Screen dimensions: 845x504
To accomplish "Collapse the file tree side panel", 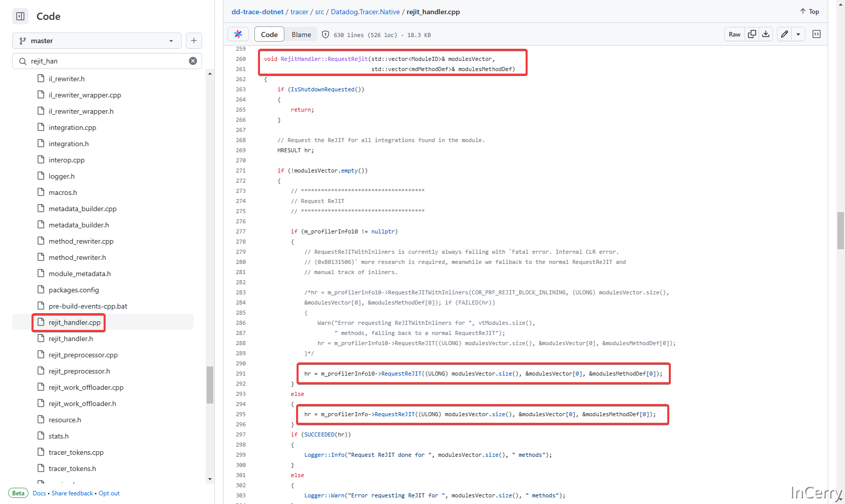I will pos(20,16).
